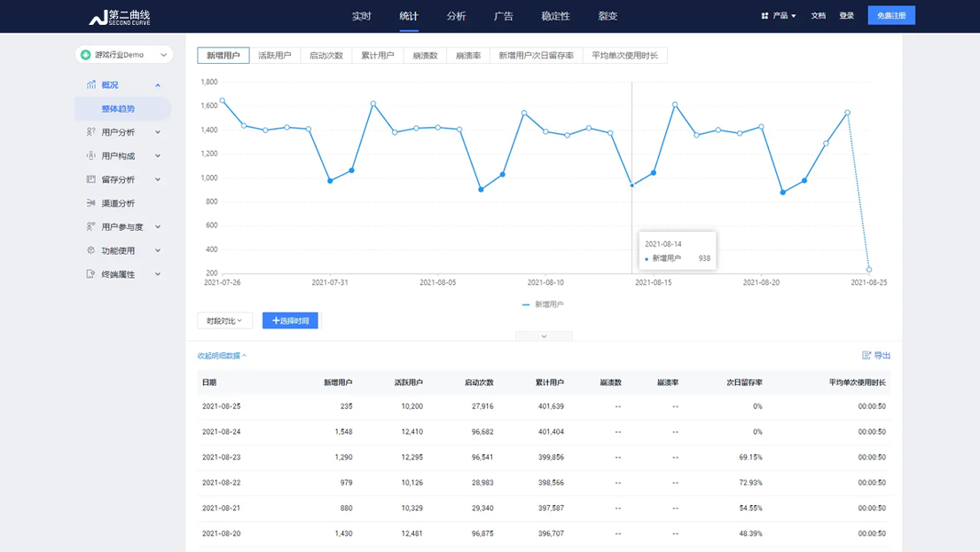Switch to the 活跃用户 metric tab
This screenshot has height=552, width=980.
pyautogui.click(x=274, y=56)
